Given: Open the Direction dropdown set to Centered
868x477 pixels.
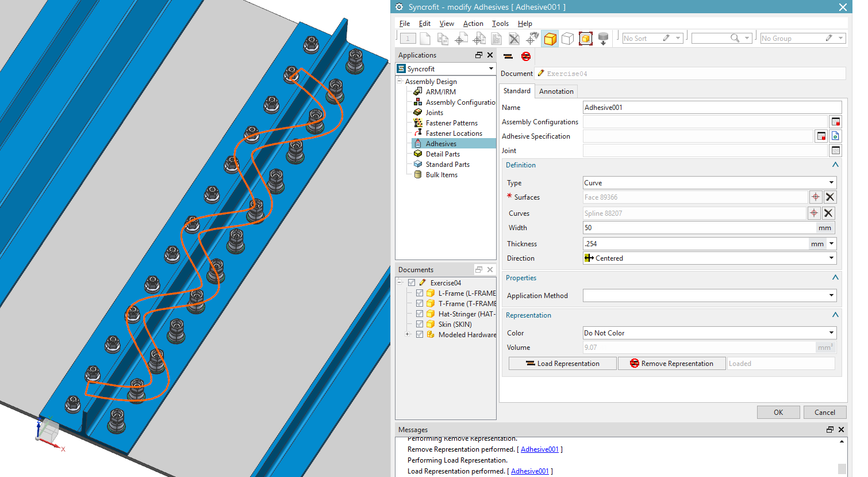Looking at the screenshot, I should [709, 258].
